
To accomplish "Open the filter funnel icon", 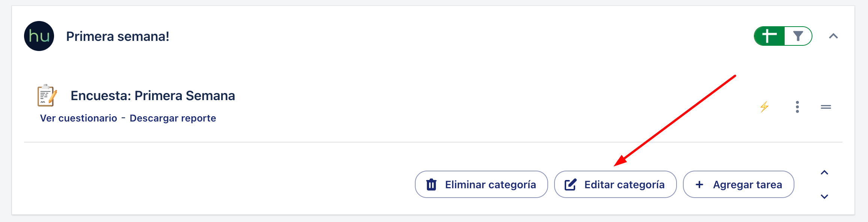I will click(798, 36).
